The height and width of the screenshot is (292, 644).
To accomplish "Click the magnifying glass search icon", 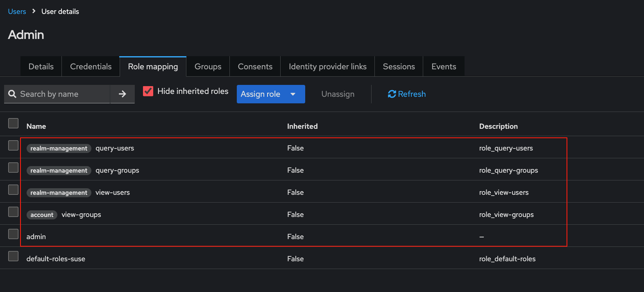I will coord(12,94).
